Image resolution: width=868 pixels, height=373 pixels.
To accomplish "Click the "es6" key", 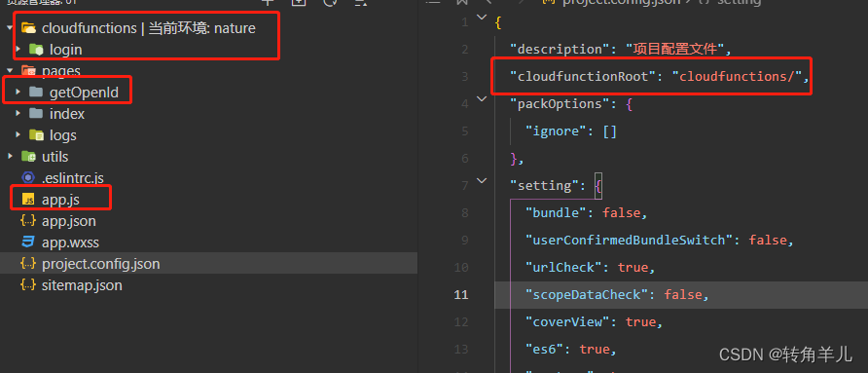I will pyautogui.click(x=548, y=350).
